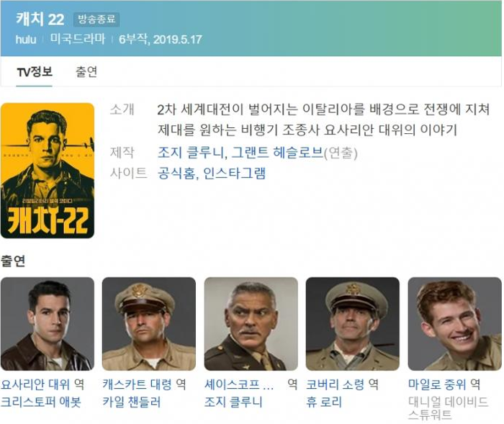Open 크리스토퍼 애봇 cast photo
504x424 pixels.
48,324
